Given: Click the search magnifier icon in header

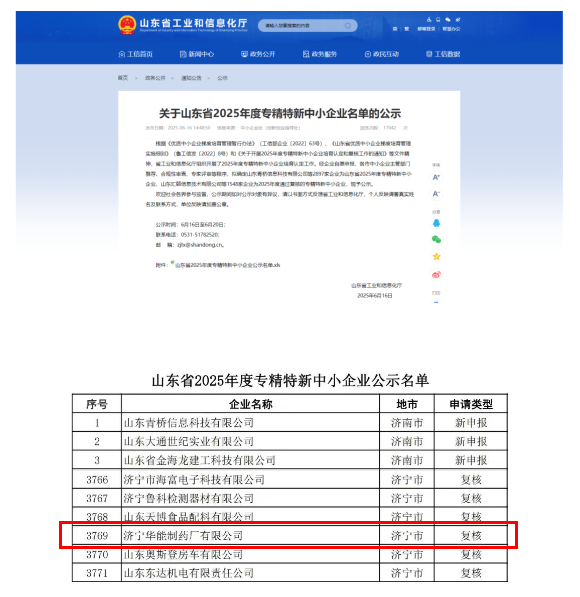Looking at the screenshot, I should point(348,26).
